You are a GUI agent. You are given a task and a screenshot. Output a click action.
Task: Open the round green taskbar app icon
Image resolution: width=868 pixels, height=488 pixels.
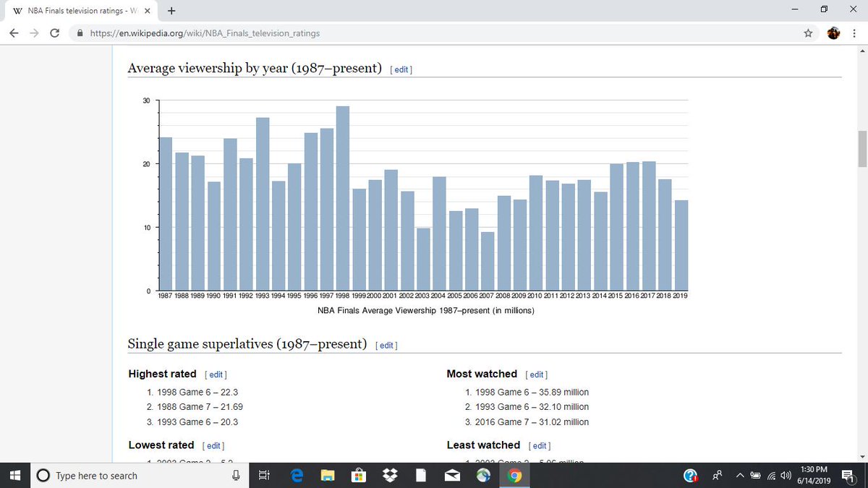click(x=483, y=476)
